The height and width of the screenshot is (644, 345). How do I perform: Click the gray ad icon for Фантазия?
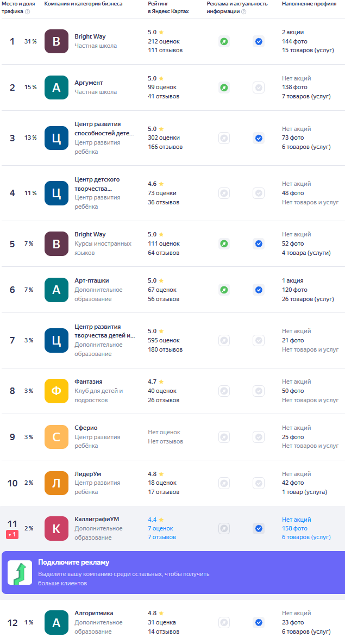(224, 391)
